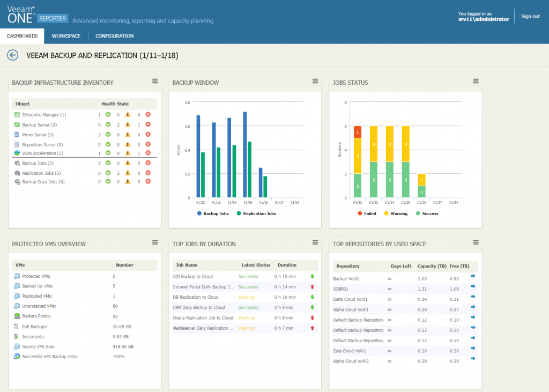Open Top Jobs by Duration widget menu
The height and width of the screenshot is (392, 549).
coord(315,242)
